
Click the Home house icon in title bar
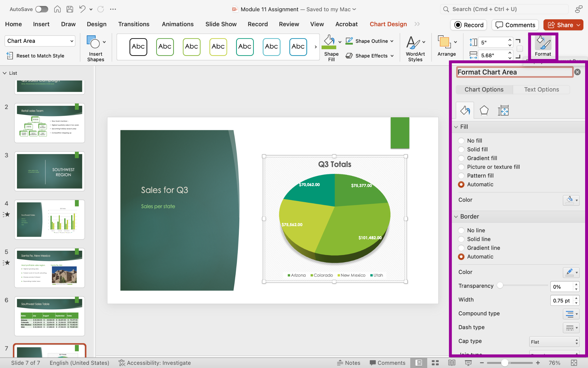click(x=57, y=9)
